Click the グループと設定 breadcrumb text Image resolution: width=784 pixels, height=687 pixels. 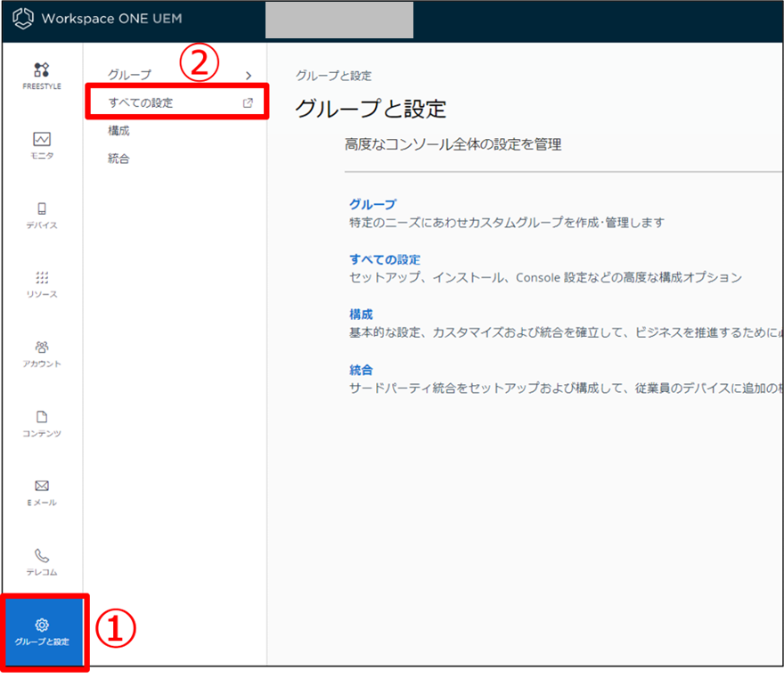click(333, 76)
